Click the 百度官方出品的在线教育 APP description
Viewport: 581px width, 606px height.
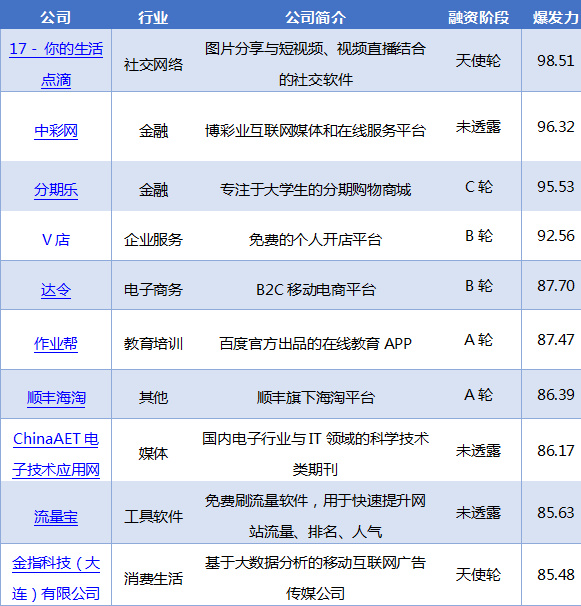(x=315, y=344)
